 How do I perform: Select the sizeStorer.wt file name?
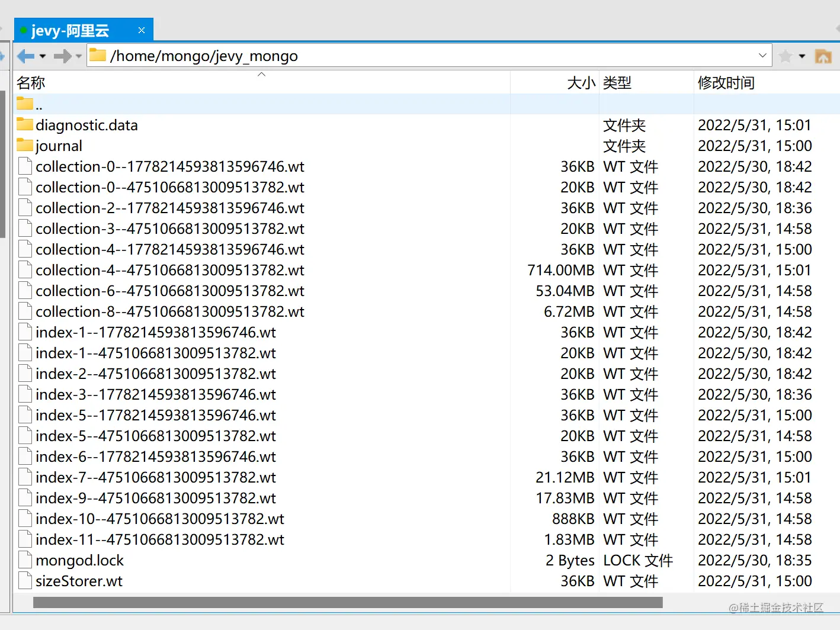point(79,581)
